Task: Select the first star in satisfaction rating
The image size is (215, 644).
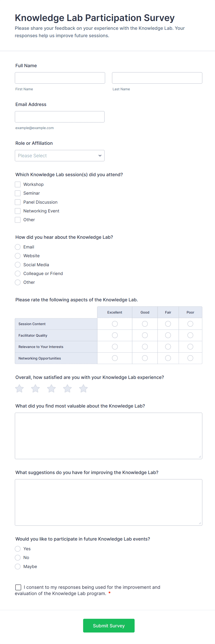Action: 19,388
